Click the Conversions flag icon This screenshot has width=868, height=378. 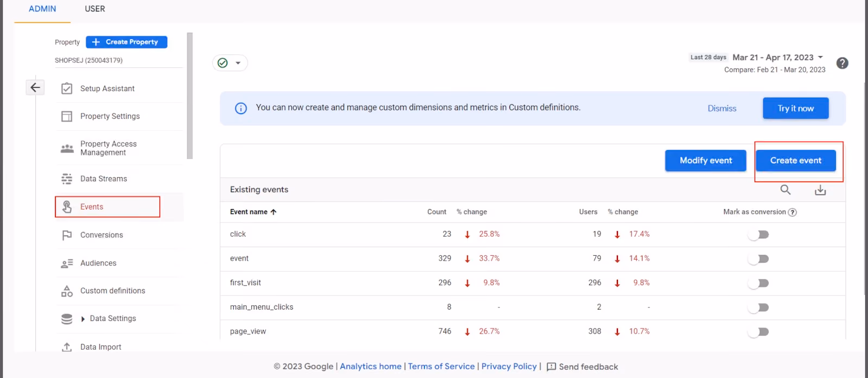point(67,235)
